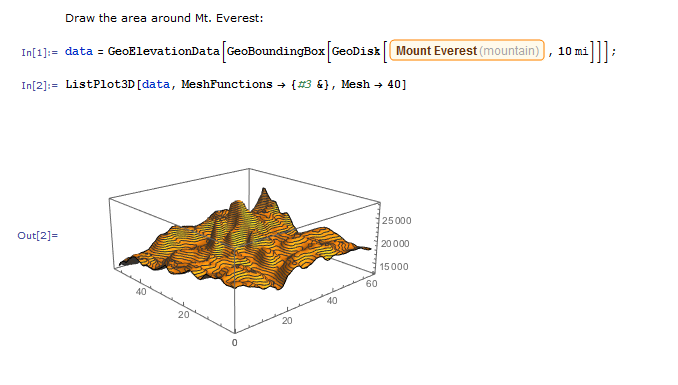Click the GeoDisk function name
This screenshot has width=678, height=385.
(356, 51)
